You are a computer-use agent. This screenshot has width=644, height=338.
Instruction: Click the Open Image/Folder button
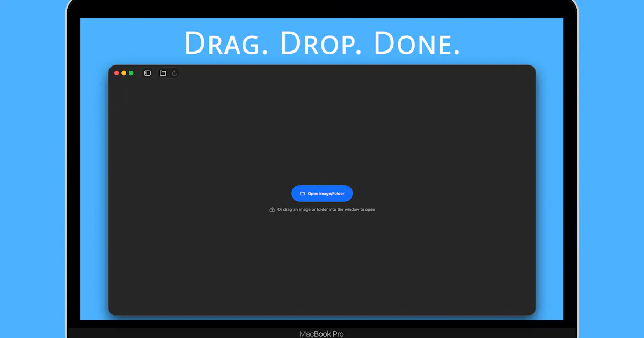click(322, 194)
